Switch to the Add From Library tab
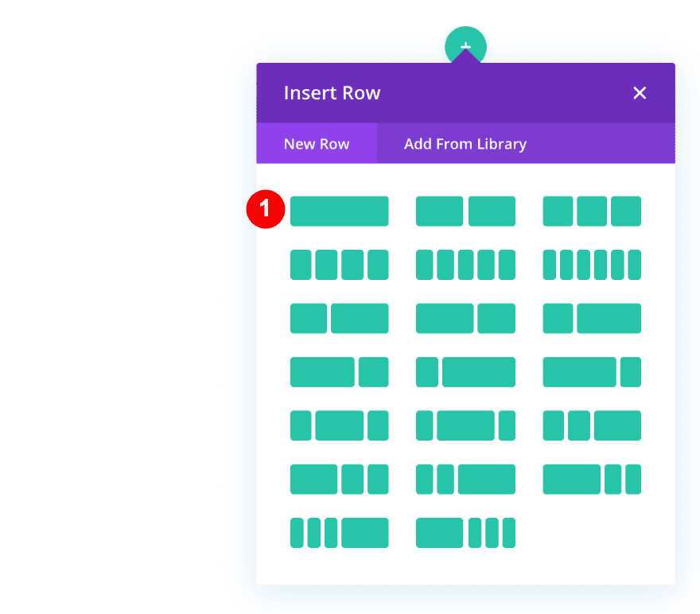 (465, 144)
